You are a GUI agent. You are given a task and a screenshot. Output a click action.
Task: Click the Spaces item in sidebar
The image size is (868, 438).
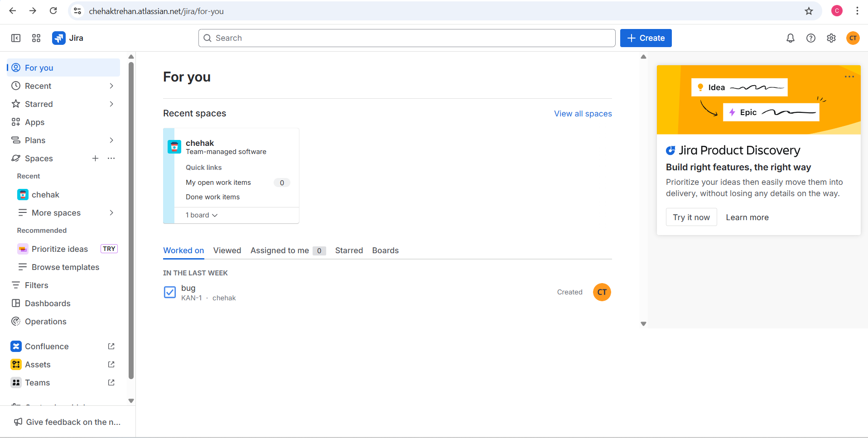point(39,158)
